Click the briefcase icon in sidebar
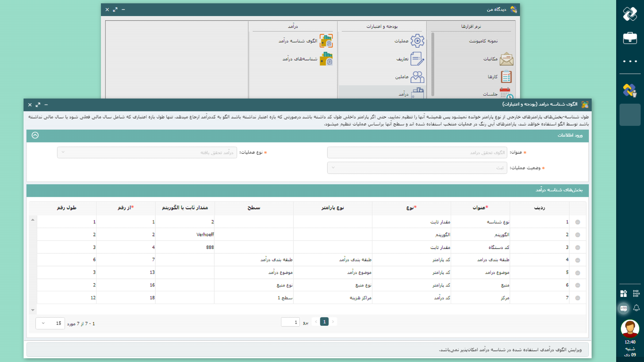Screen dimensions: 644x362 point(630,38)
